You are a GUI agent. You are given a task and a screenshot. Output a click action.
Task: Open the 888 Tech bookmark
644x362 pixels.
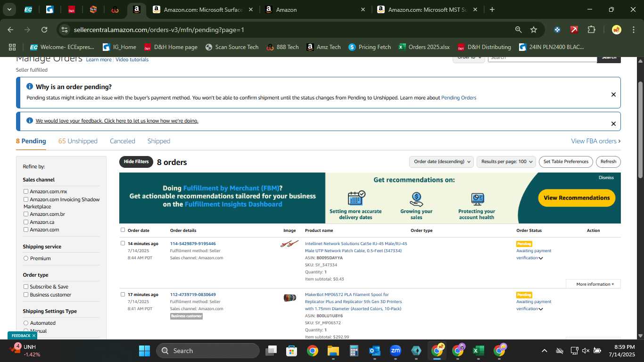[x=282, y=47]
